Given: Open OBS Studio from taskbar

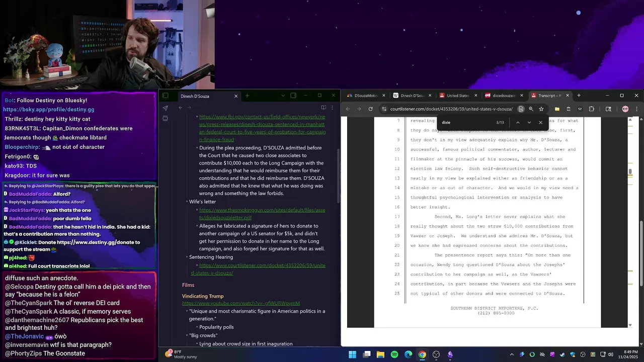Looking at the screenshot, I should pos(436,354).
